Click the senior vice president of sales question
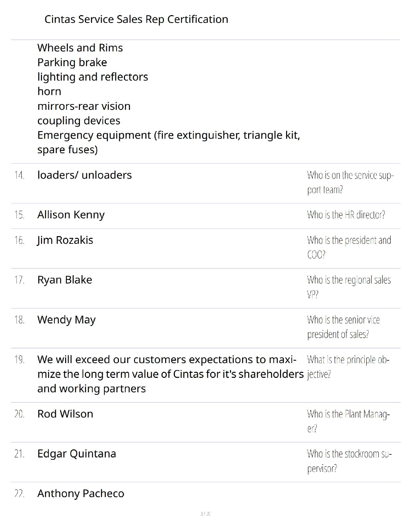This screenshot has width=411, height=532. point(343,327)
